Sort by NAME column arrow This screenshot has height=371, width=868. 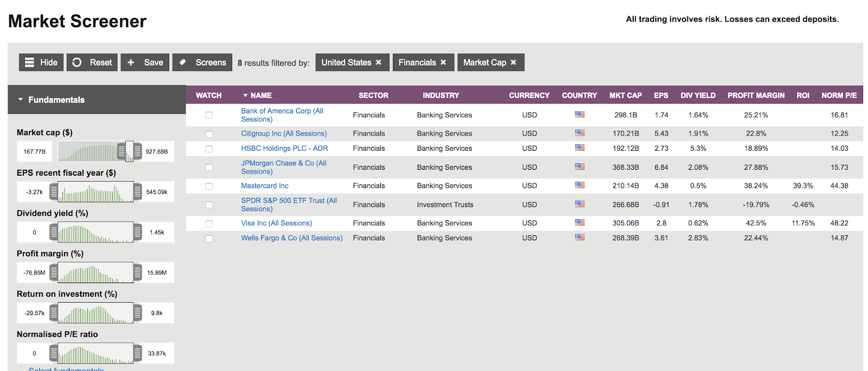coord(245,95)
